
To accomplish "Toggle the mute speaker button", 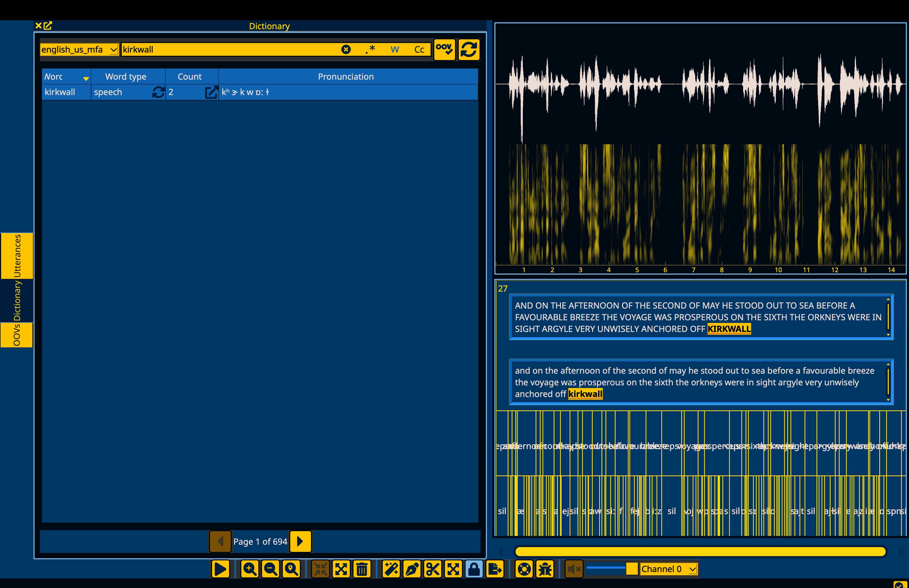I will click(574, 569).
